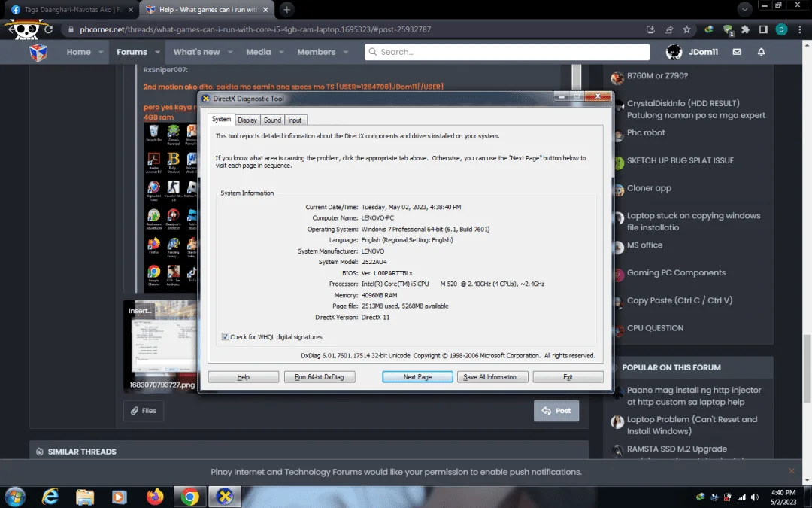Open thread 'SKETCH UP BUG SPLAT ISSUE'
Image resolution: width=812 pixels, height=508 pixels.
coord(680,160)
